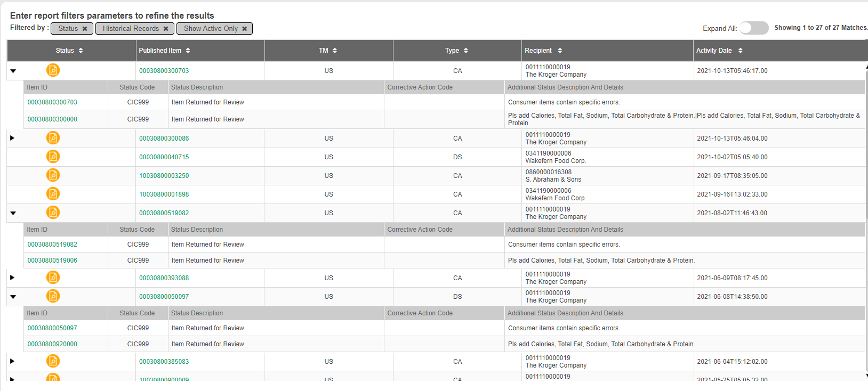Screen dimensions: 868x391
Task: Expand the 00030800385083 row
Action: pos(12,361)
